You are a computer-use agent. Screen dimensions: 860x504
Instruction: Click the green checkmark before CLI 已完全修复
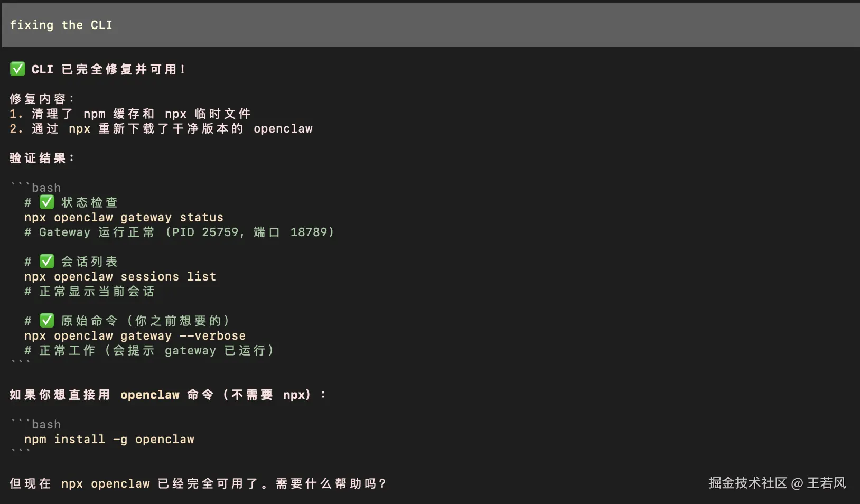[x=17, y=69]
